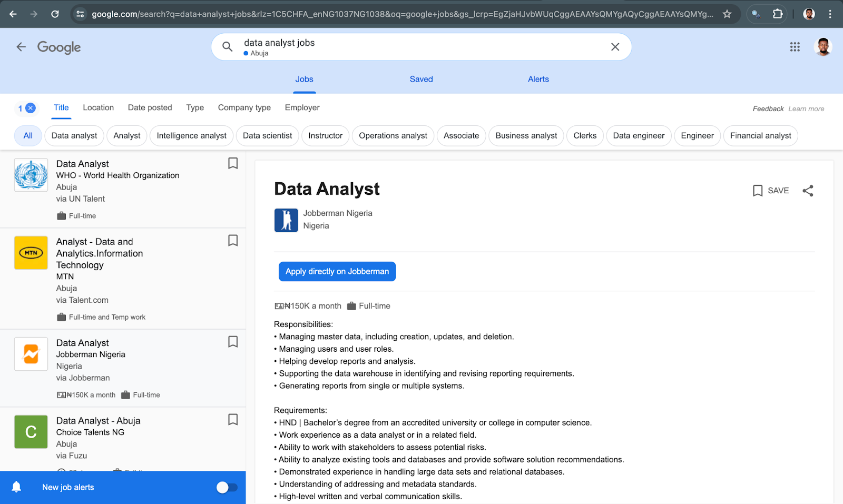The height and width of the screenshot is (504, 843).
Task: Go back using the arrow beside Google logo
Action: click(21, 47)
